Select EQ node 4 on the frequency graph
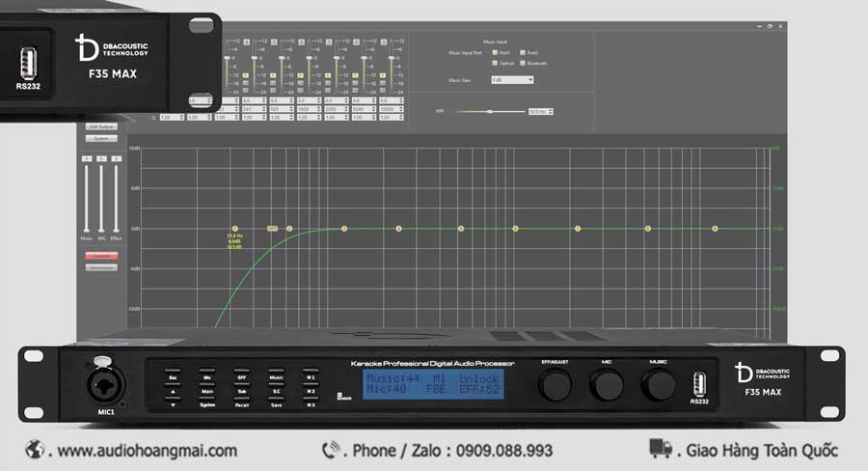 tap(398, 229)
